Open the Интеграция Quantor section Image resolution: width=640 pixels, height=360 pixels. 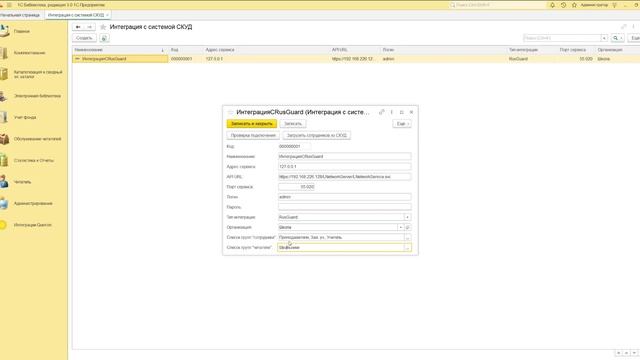[x=33, y=225]
